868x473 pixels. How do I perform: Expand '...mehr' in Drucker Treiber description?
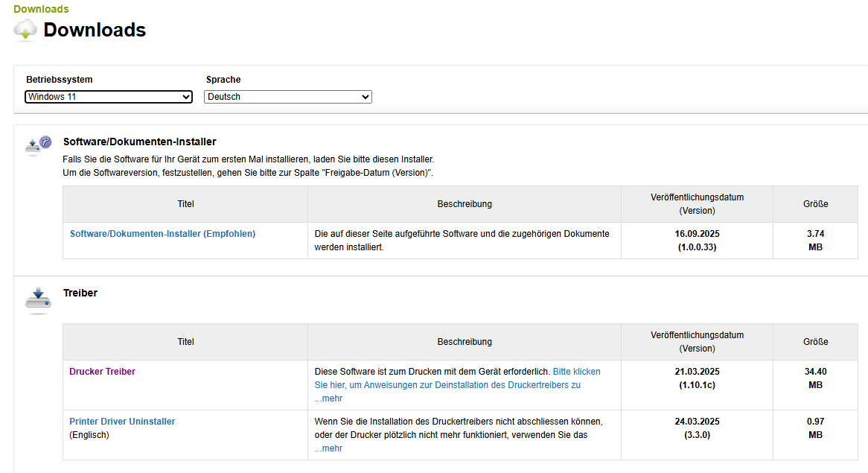click(328, 399)
